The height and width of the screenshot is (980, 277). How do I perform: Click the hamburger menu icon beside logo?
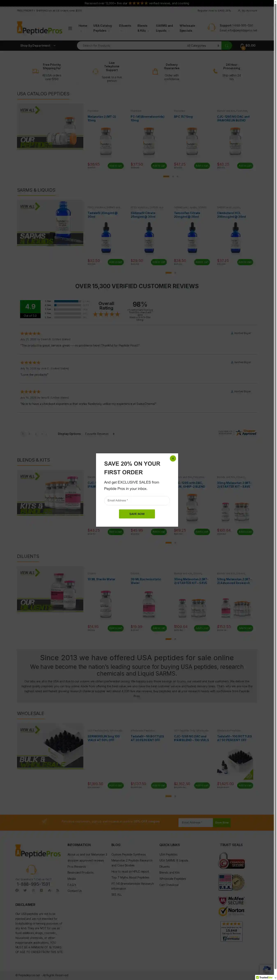pos(70,28)
